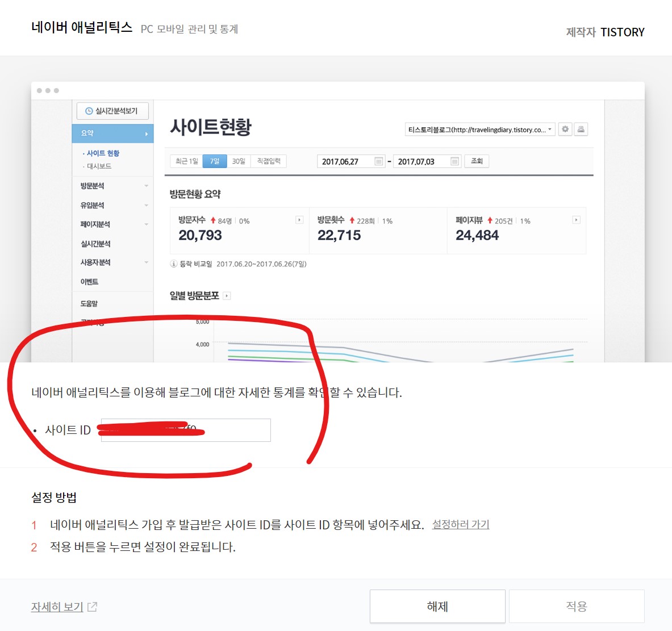Click the external link icon beside 자세히 보기
The width and height of the screenshot is (672, 631).
pos(92,607)
